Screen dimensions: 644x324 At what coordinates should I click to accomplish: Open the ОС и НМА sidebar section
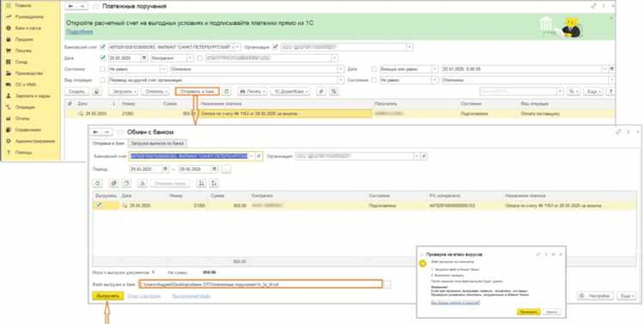point(21,84)
